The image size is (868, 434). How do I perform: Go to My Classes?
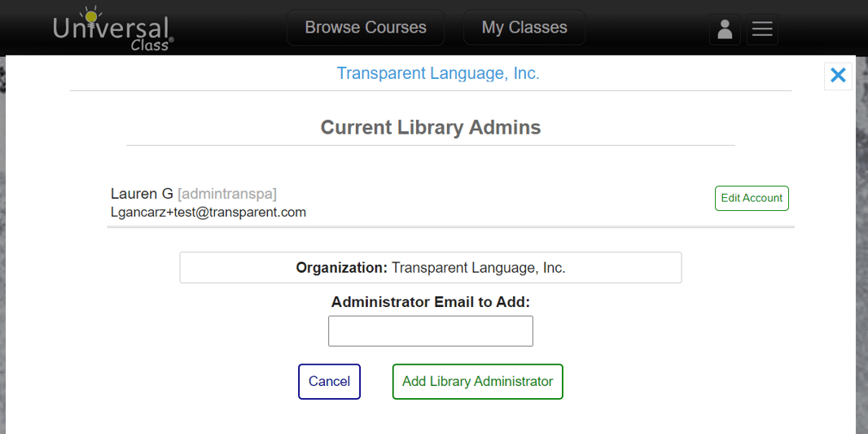click(x=524, y=28)
